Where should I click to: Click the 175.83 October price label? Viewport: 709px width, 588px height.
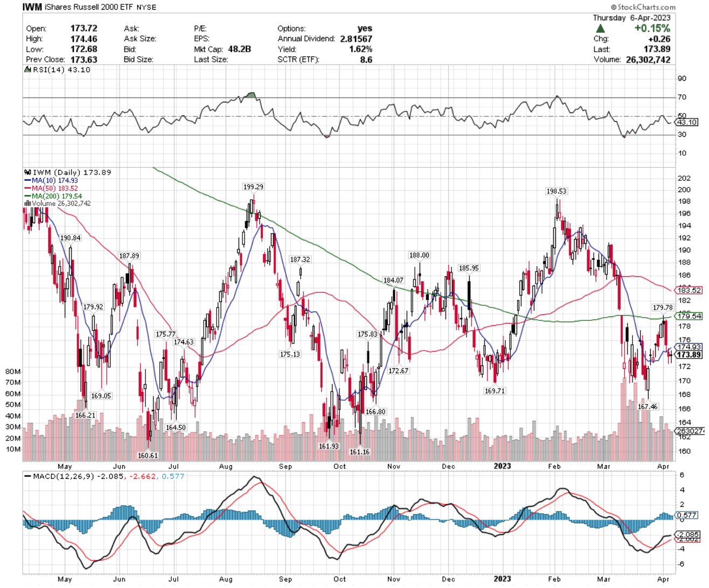368,334
